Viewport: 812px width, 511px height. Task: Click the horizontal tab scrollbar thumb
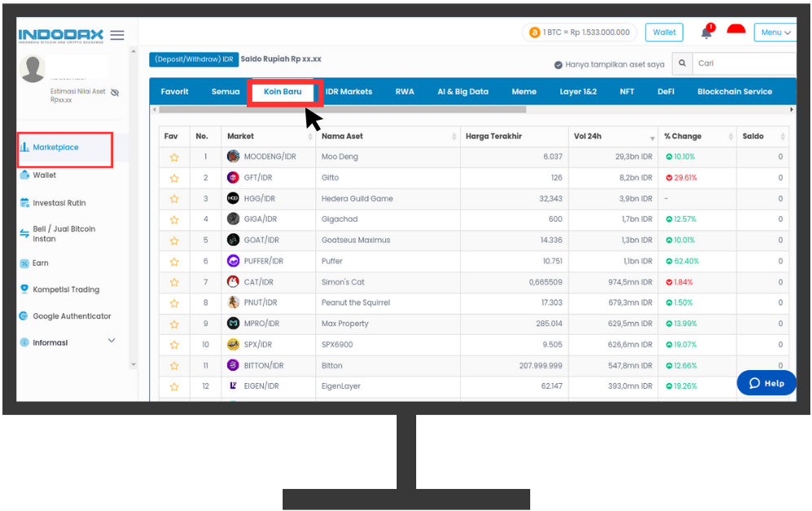pos(342,110)
